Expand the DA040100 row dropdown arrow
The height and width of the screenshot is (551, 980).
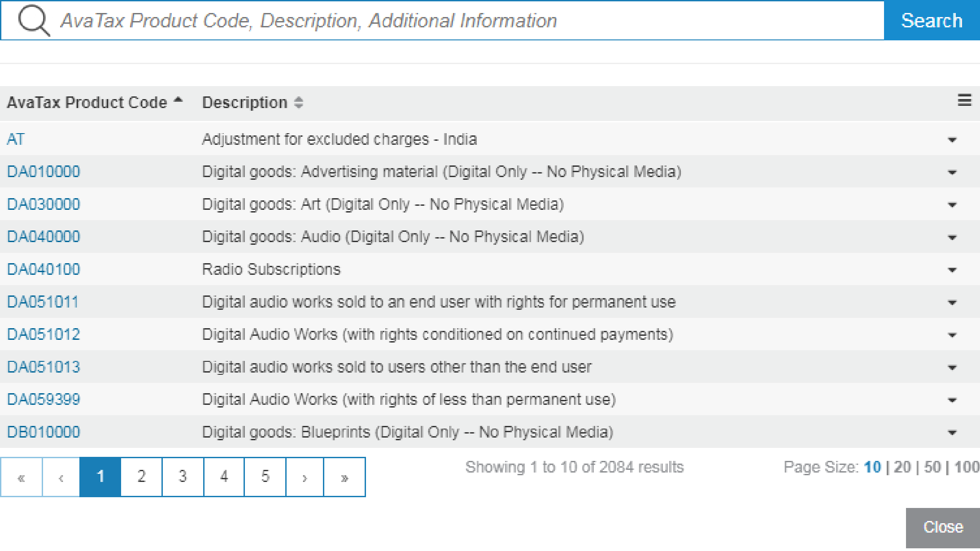[952, 270]
